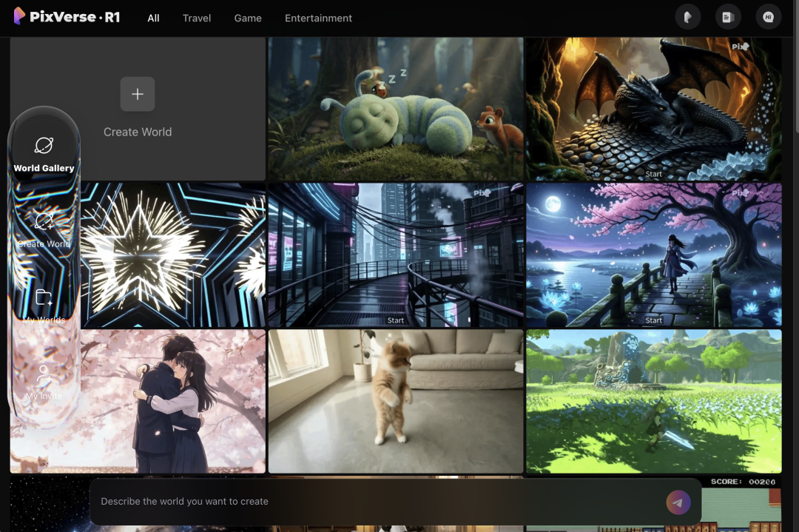This screenshot has width=799, height=532.
Task: Open My Invite person icon
Action: (x=44, y=374)
